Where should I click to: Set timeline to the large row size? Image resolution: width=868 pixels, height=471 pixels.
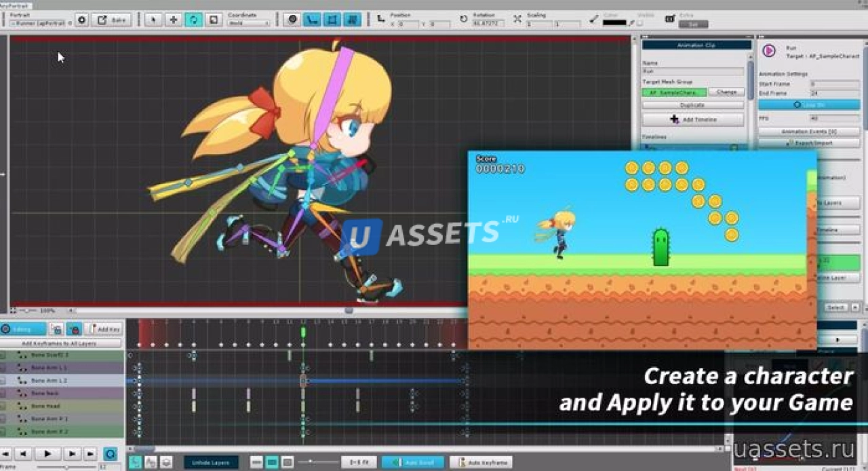click(x=288, y=462)
